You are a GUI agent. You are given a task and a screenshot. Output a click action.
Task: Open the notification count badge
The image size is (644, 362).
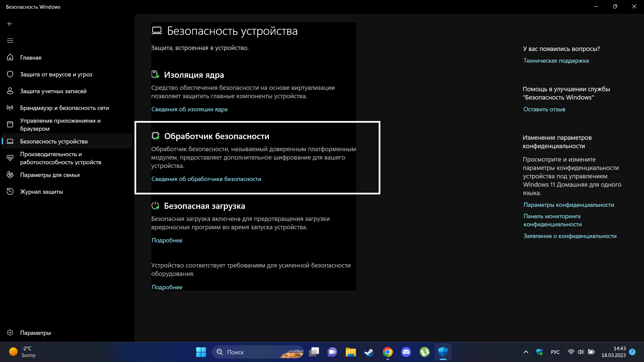click(x=632, y=352)
